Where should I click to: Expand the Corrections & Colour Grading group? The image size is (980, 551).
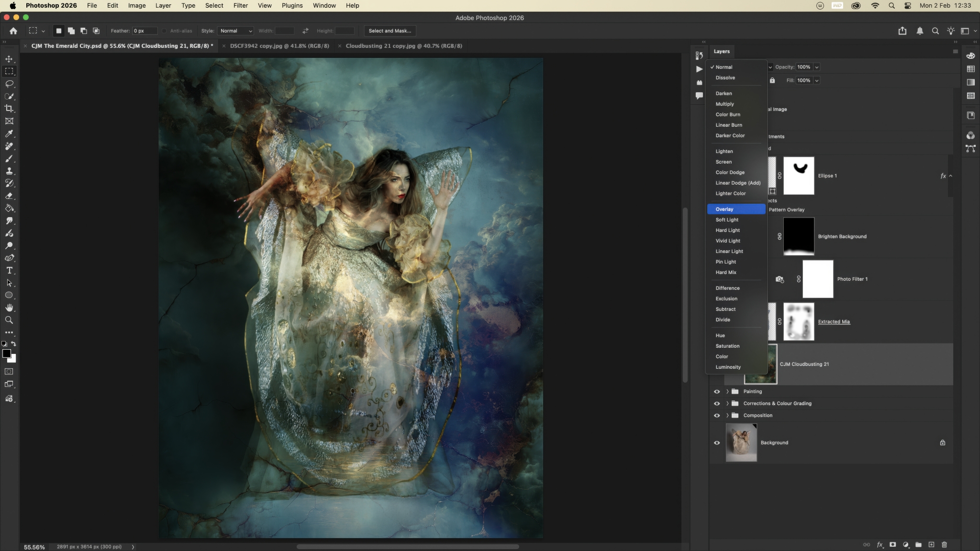(x=727, y=403)
